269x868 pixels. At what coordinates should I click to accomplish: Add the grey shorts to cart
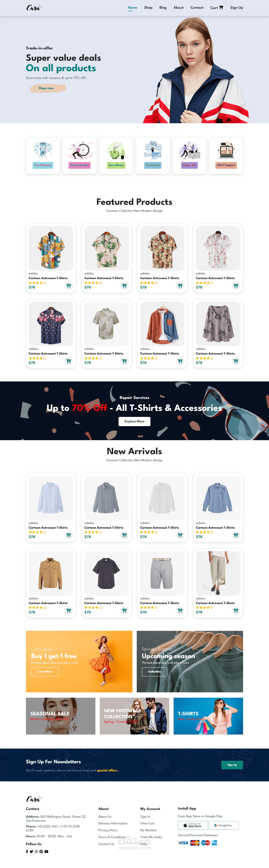[x=180, y=611]
